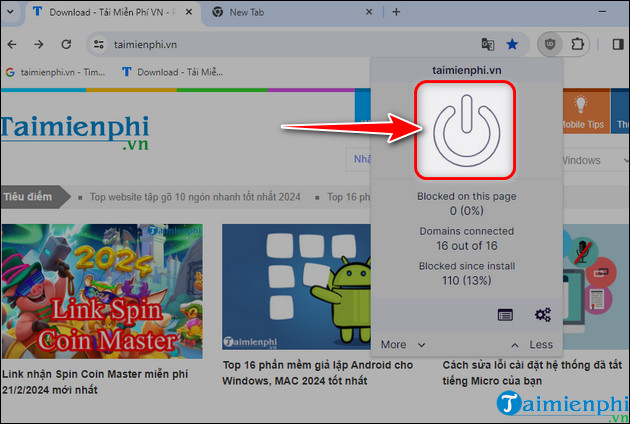The width and height of the screenshot is (630, 424).
Task: Expand More section in uBlock popup
Action: tap(403, 344)
